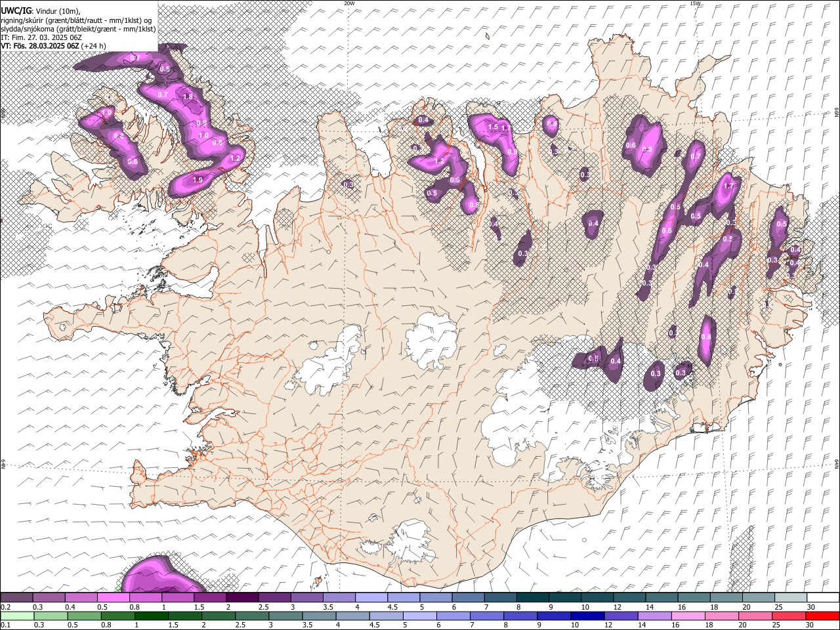
Task: Select the mauve 0.3 snow legend swatch
Action: click(49, 597)
